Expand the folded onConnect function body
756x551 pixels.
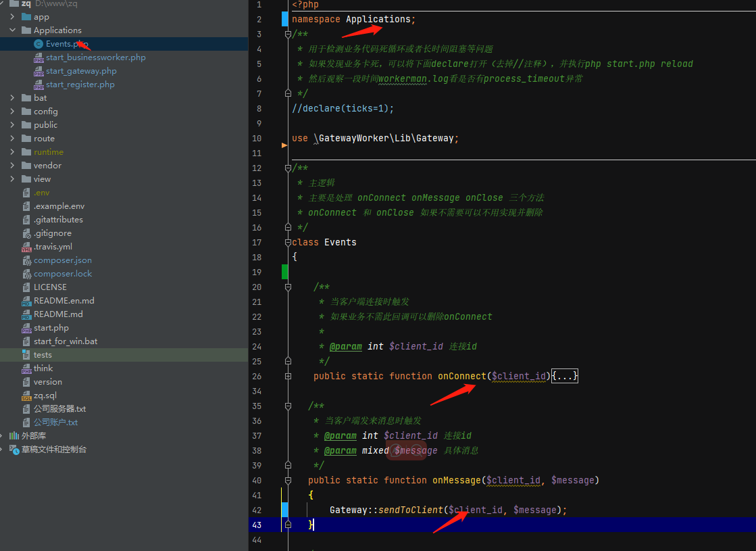click(x=565, y=376)
